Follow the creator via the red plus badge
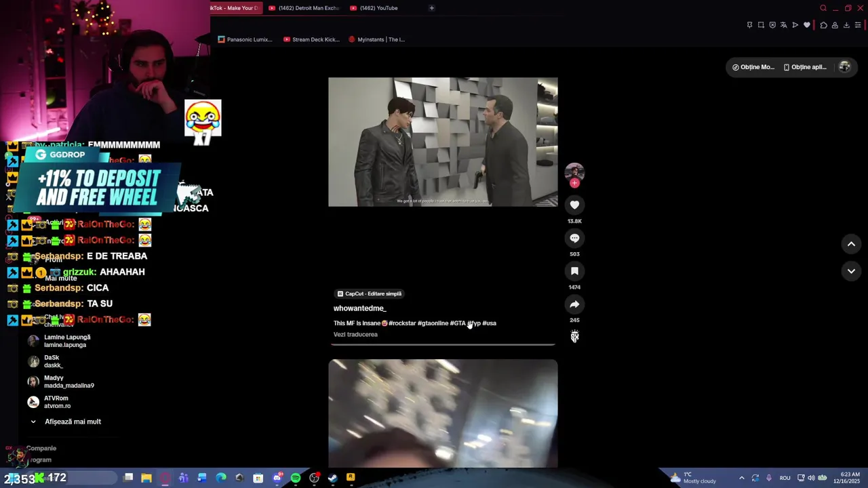Image resolution: width=868 pixels, height=488 pixels. click(x=574, y=183)
